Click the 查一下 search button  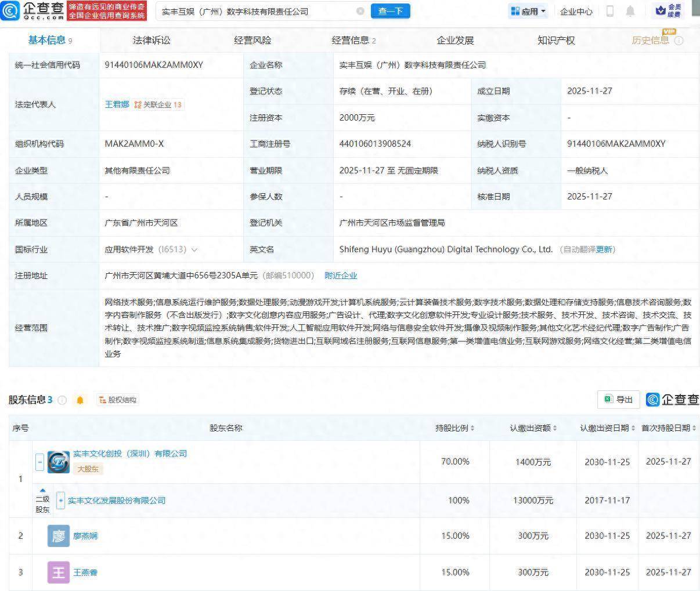click(390, 11)
